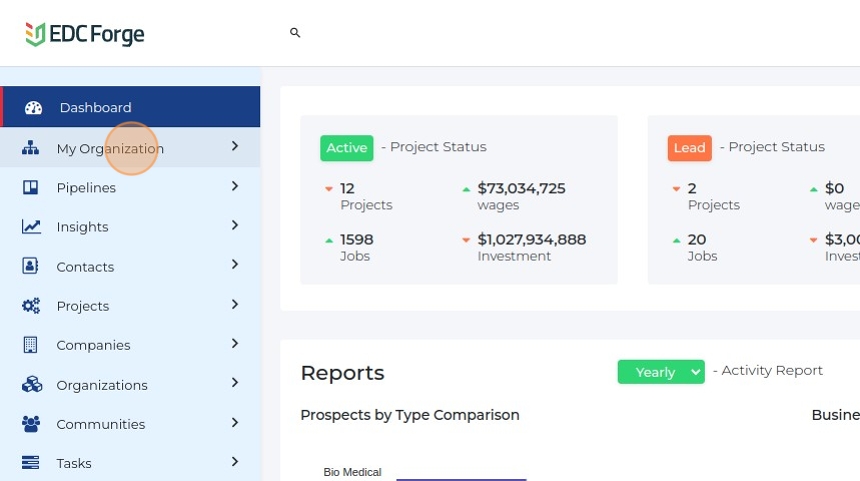Expand the Contacts chevron
Image resolution: width=860 pixels, height=481 pixels.
pos(235,264)
